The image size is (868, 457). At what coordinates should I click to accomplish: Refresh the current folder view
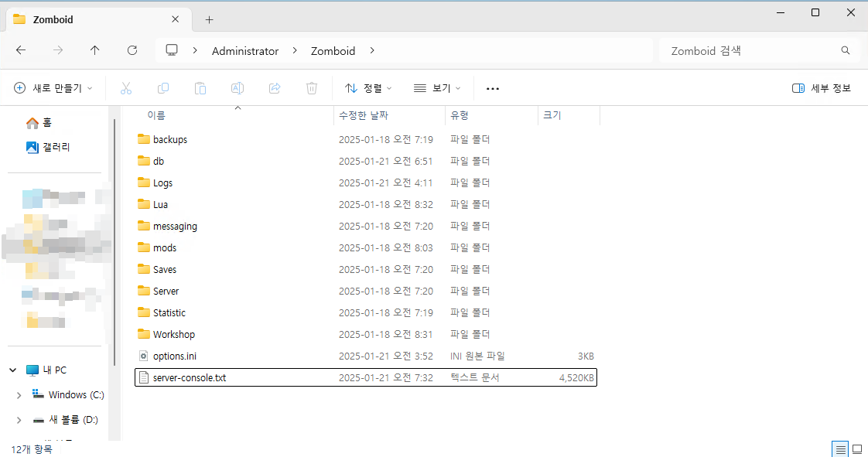132,50
